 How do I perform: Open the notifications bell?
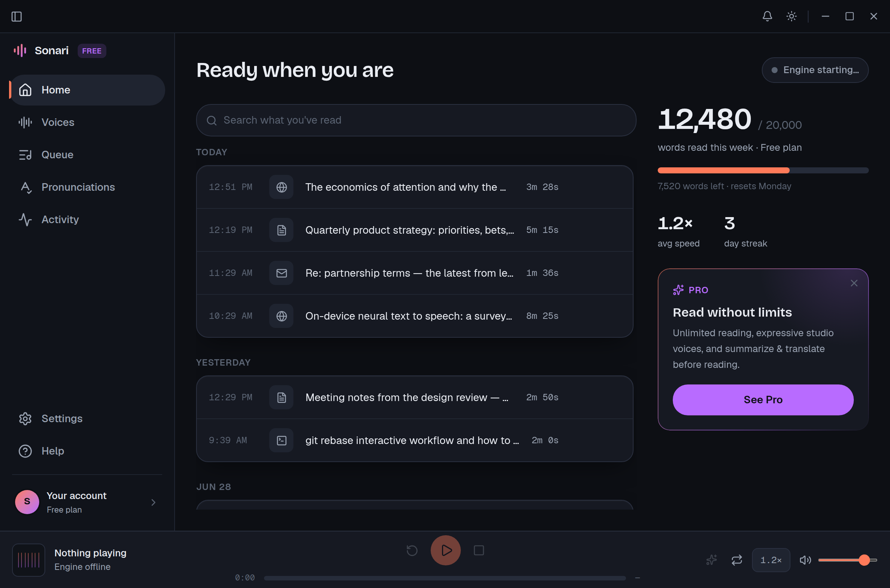(x=767, y=16)
